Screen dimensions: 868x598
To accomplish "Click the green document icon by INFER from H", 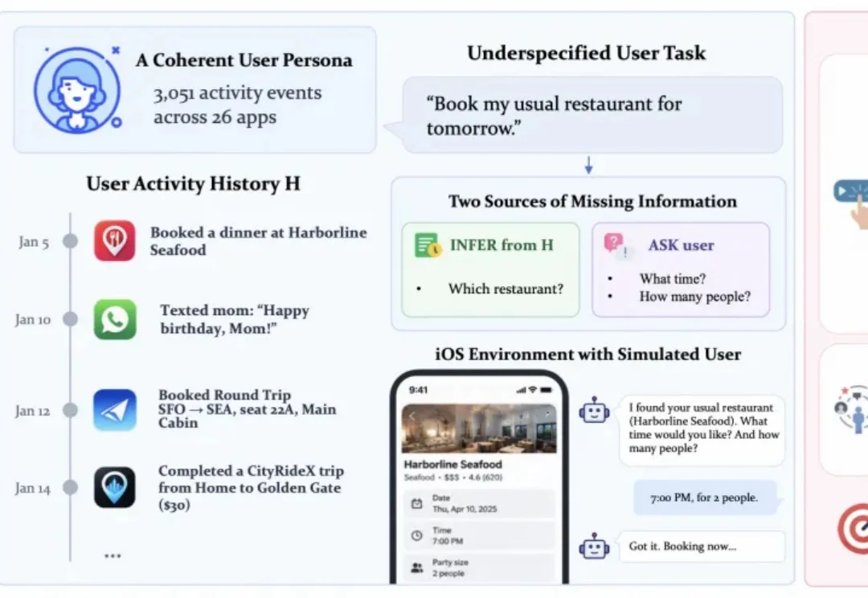I will point(428,246).
